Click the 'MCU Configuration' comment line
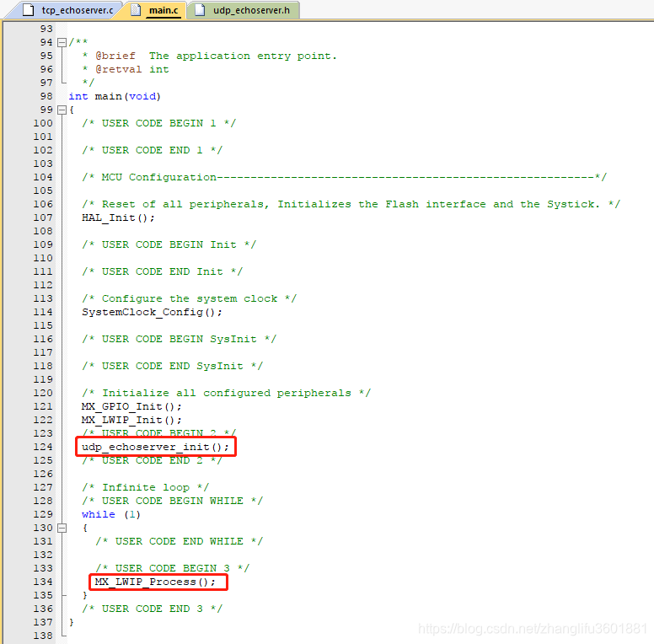This screenshot has height=644, width=654. [x=344, y=177]
